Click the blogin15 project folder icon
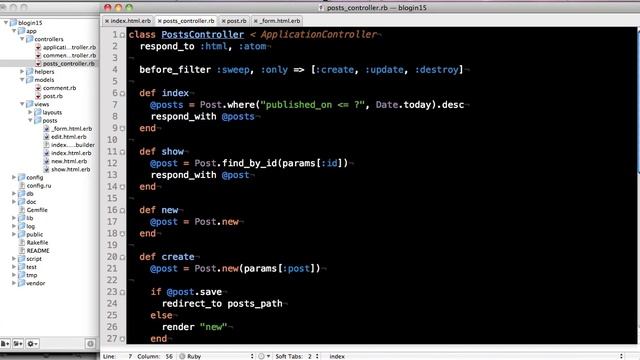The height and width of the screenshot is (360, 640). (13, 23)
